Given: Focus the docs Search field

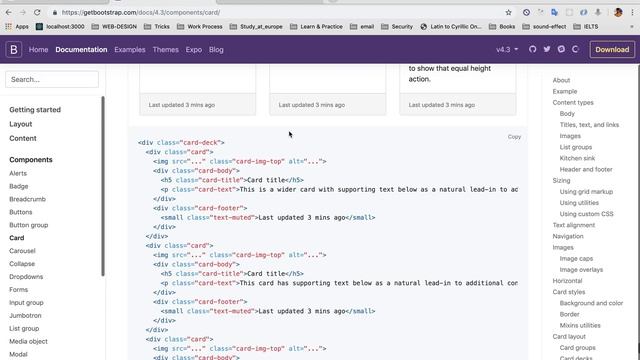Looking at the screenshot, I should click(52, 79).
